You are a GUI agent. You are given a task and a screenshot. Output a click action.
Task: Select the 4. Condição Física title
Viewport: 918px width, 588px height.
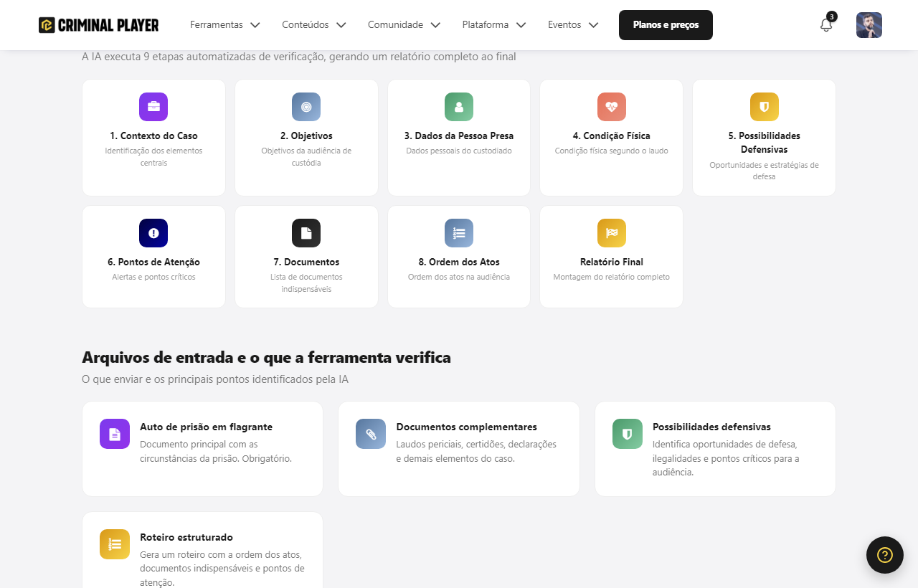612,136
